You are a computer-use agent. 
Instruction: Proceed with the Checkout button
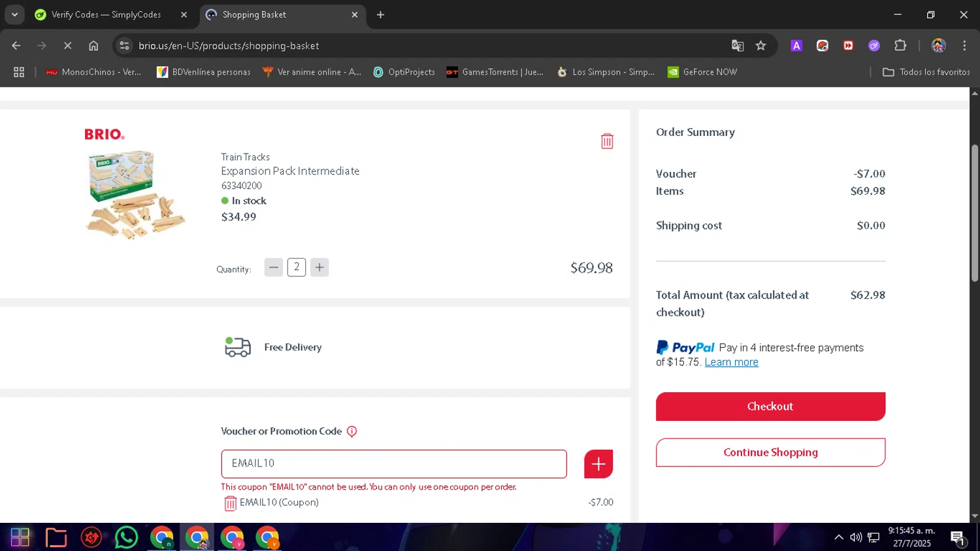(770, 407)
